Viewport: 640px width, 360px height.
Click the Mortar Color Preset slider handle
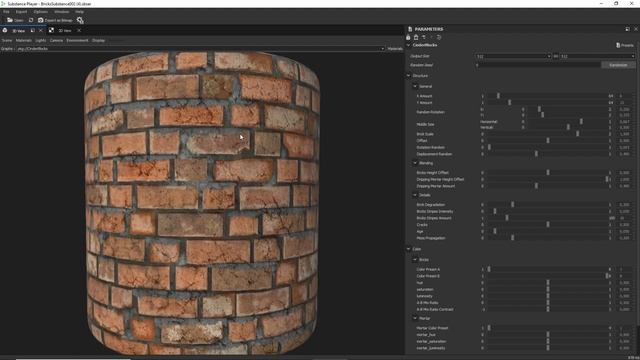[x=489, y=328]
